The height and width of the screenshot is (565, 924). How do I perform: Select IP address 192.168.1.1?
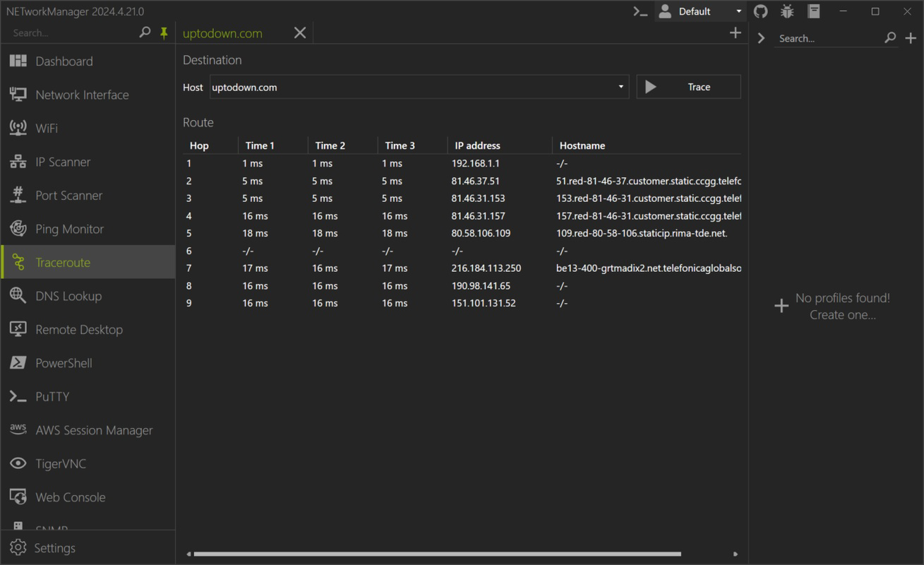coord(476,163)
